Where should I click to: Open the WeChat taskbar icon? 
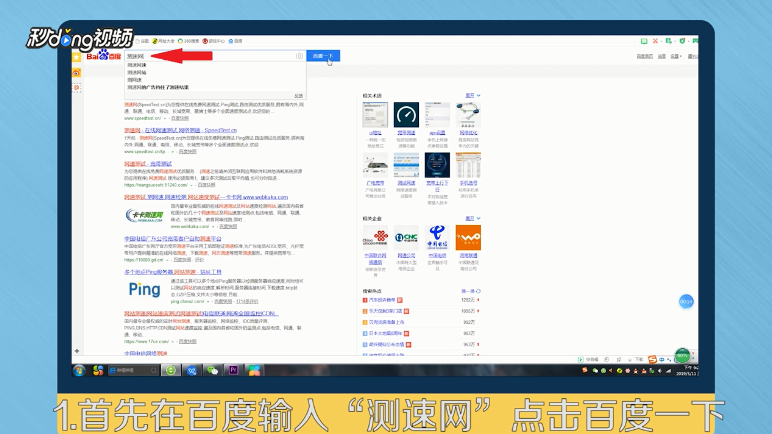tap(213, 370)
